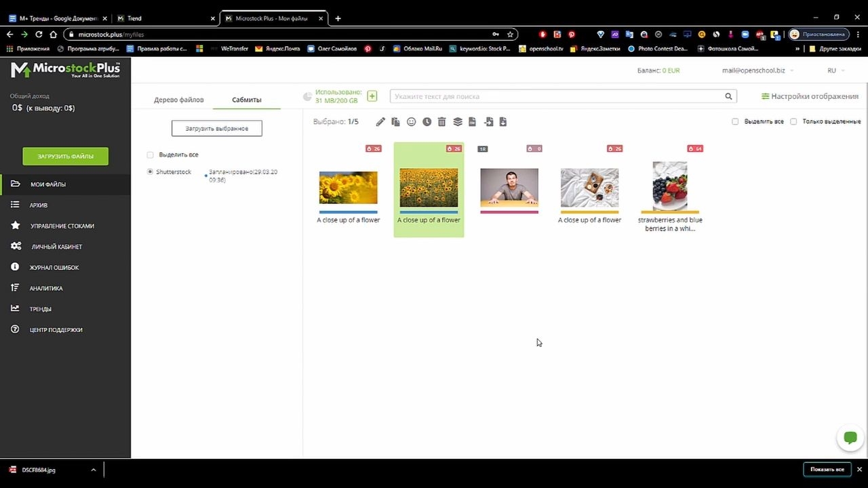Check 'Выделить все' in submits panel
Viewport: 868px width, 488px height.
pos(151,155)
